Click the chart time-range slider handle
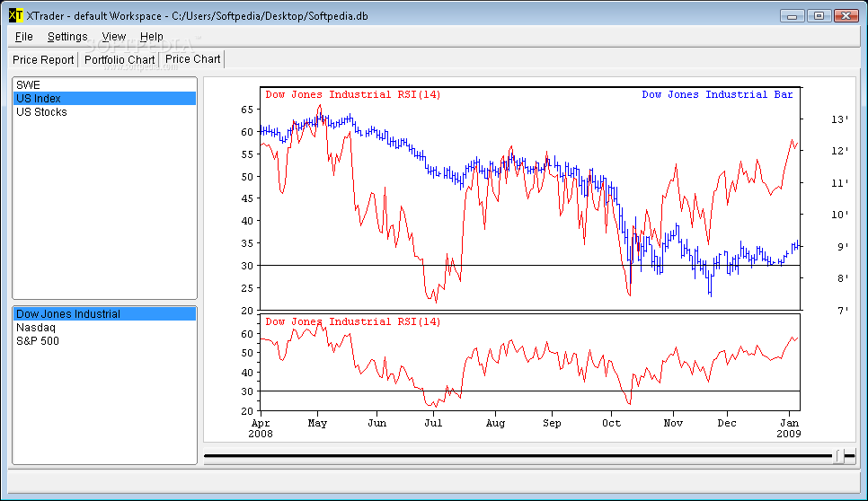This screenshot has width=868, height=501. click(x=840, y=456)
